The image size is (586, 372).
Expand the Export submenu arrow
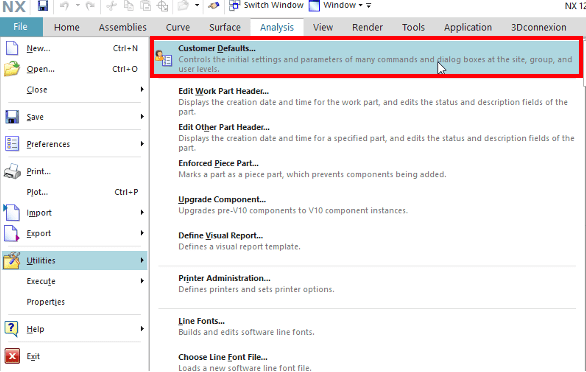pos(142,233)
